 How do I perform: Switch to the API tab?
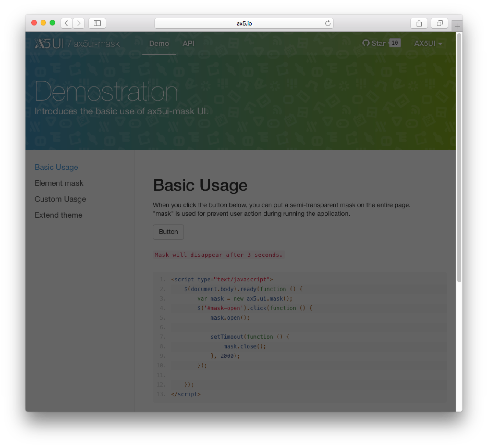pos(188,44)
